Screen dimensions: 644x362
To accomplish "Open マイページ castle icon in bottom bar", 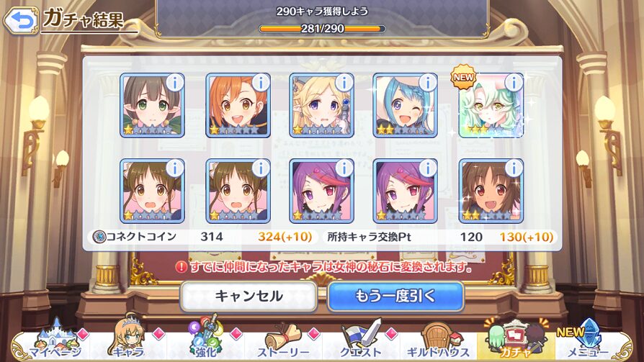I will pyautogui.click(x=55, y=339).
